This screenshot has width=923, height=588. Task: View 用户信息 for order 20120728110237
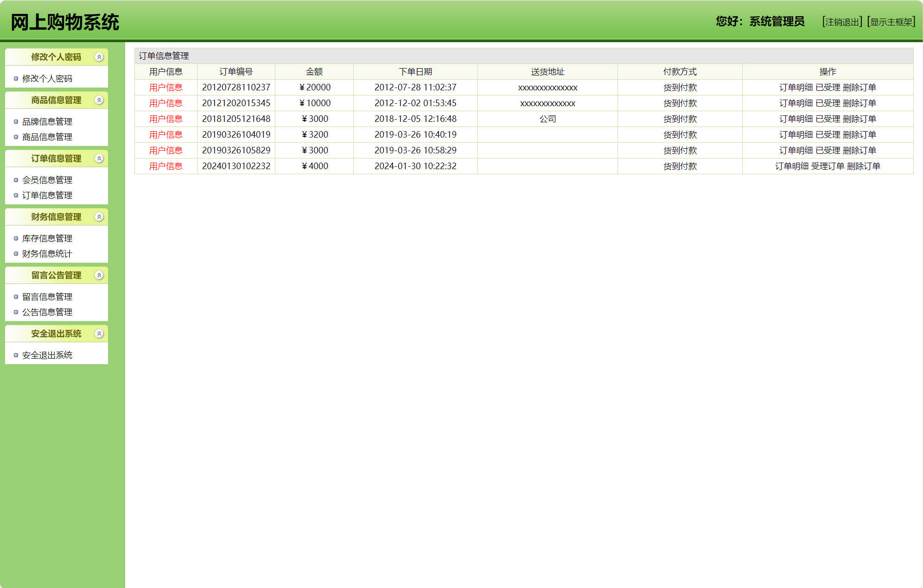pyautogui.click(x=166, y=88)
